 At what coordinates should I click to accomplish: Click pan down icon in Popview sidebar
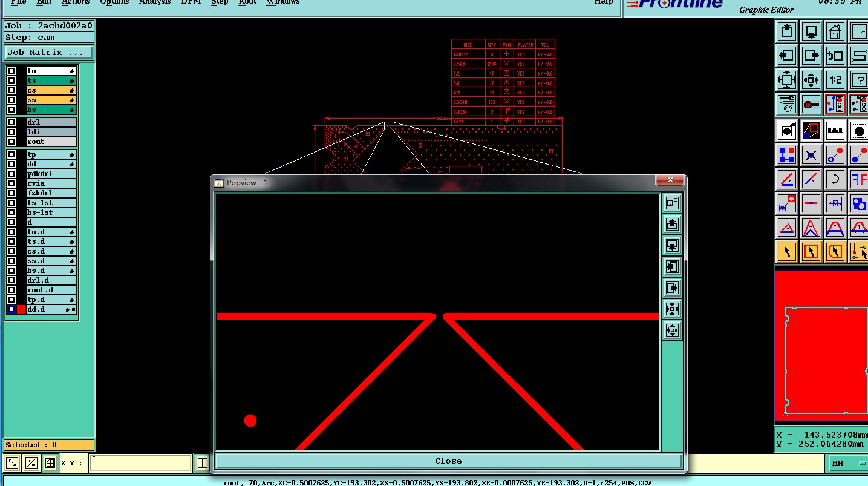[x=672, y=246]
